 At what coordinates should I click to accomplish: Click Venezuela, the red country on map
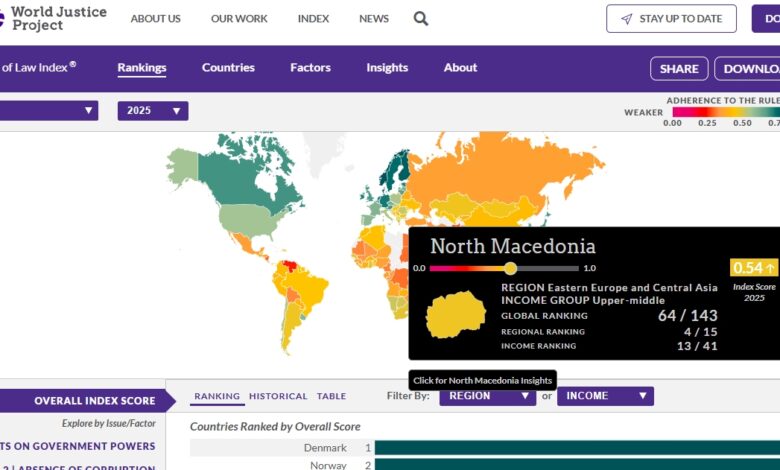[290, 266]
